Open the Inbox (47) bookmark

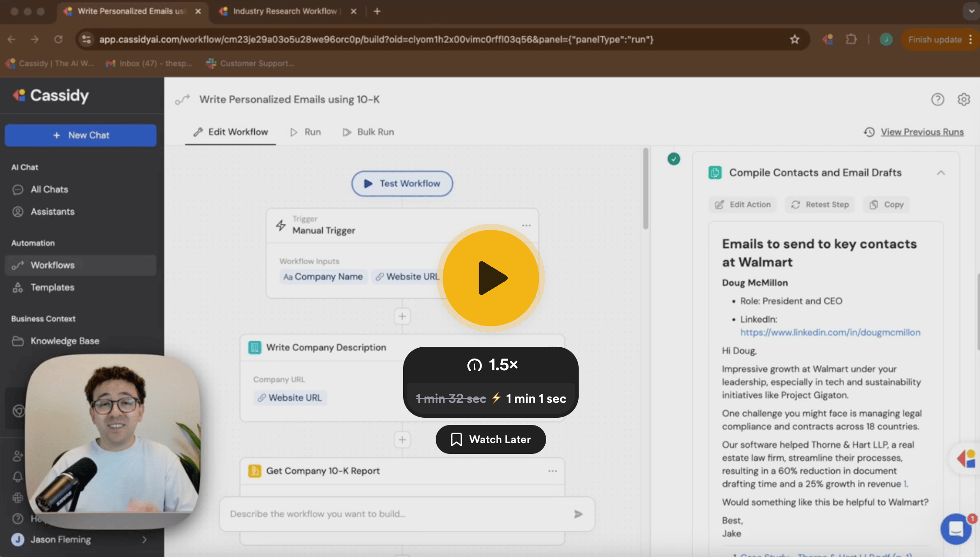coord(149,63)
